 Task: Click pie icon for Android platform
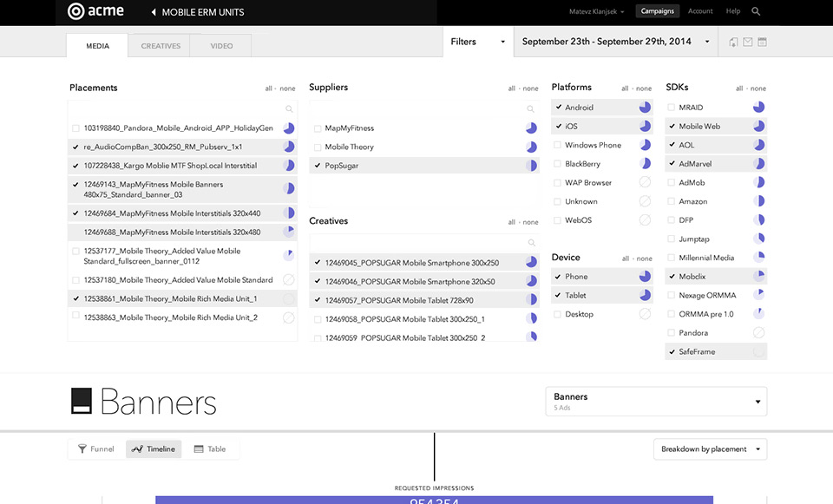pyautogui.click(x=645, y=108)
